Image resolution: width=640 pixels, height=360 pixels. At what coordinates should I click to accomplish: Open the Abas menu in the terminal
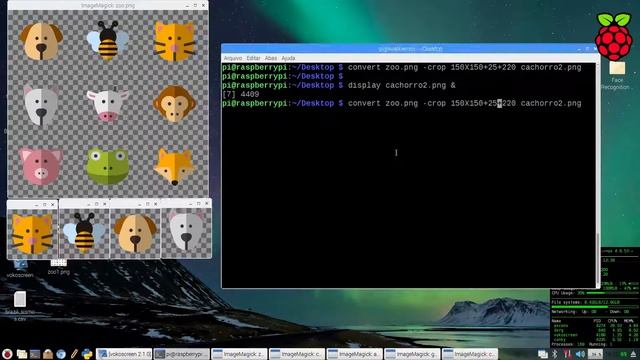(x=271, y=58)
